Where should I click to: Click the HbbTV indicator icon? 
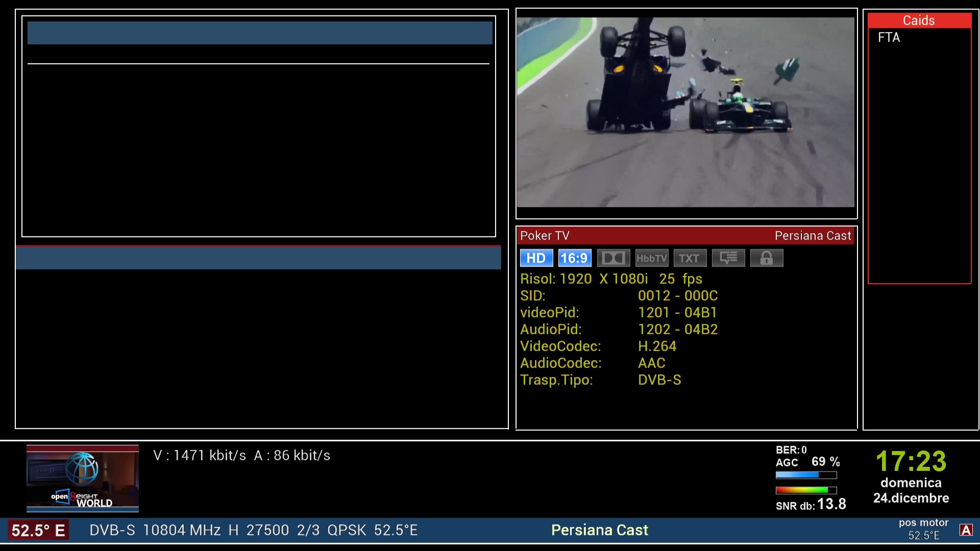tap(652, 258)
